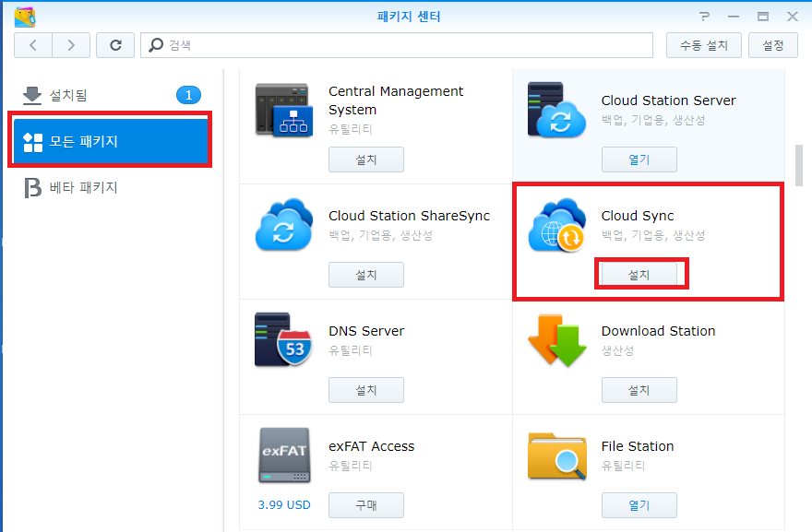Click the Package Center logo icon
This screenshot has width=812, height=532.
[x=24, y=17]
